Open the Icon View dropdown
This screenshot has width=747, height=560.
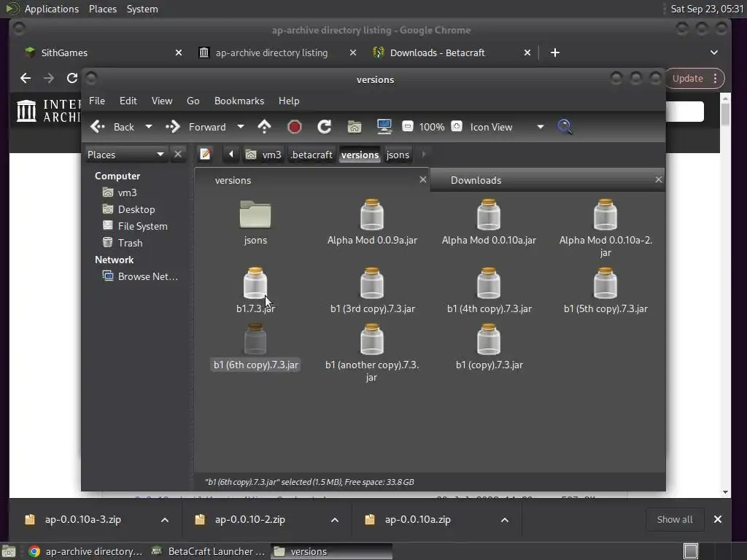(x=506, y=127)
